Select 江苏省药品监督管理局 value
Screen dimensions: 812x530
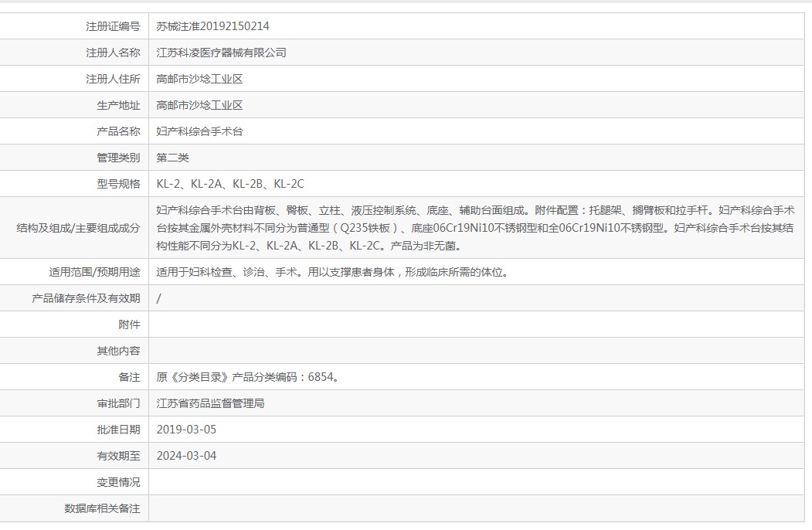[x=210, y=403]
